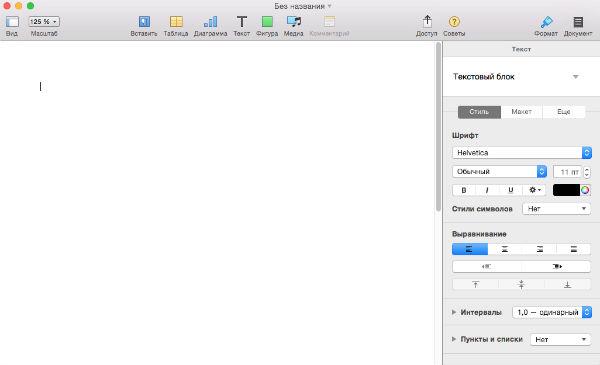Open the Media (Медиа) toolbar icon
This screenshot has height=365, width=600.
(x=293, y=22)
